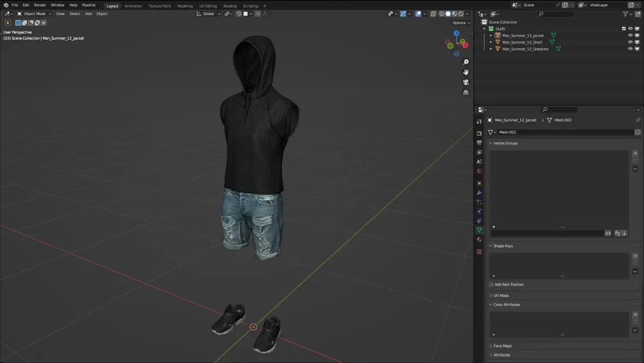This screenshot has width=644, height=363.
Task: Open the Object Data mesh tab
Action: 479,230
